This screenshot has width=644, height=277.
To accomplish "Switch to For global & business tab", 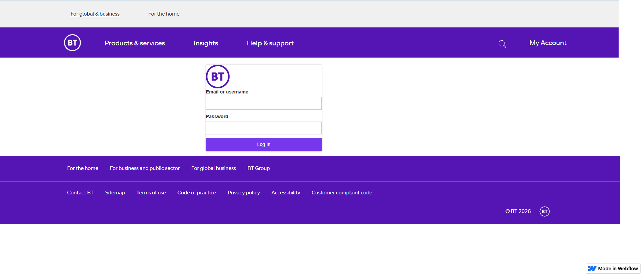I will pyautogui.click(x=95, y=14).
